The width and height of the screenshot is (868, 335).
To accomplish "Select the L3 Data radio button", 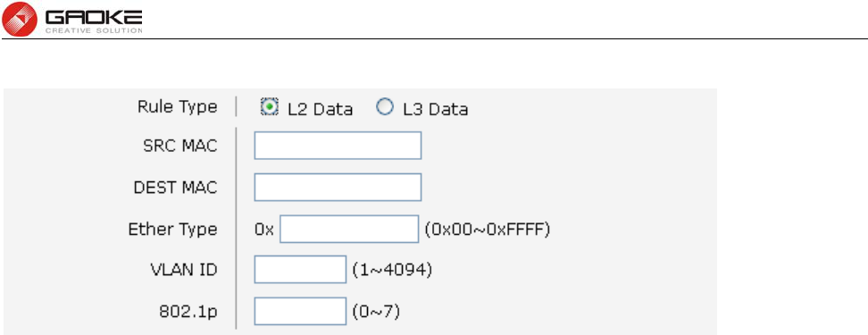I will [x=384, y=107].
